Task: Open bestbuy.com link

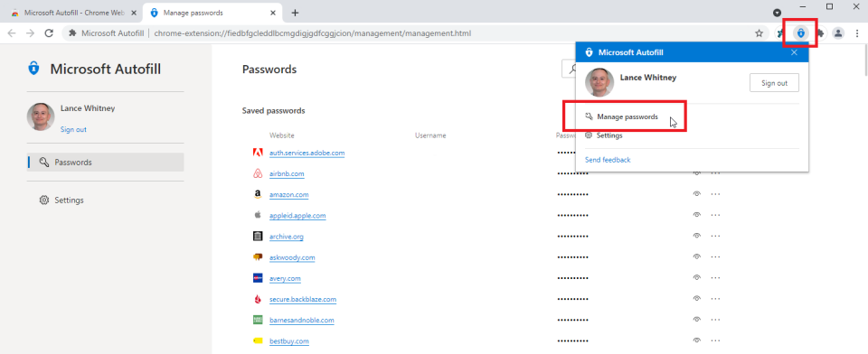Action: click(x=289, y=340)
